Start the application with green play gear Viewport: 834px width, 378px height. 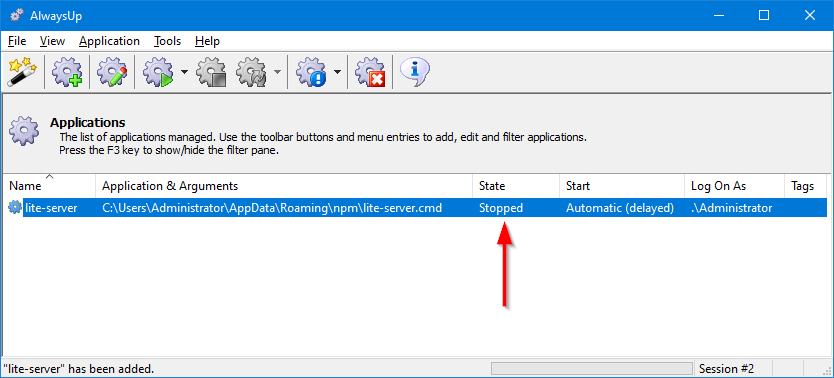point(159,72)
